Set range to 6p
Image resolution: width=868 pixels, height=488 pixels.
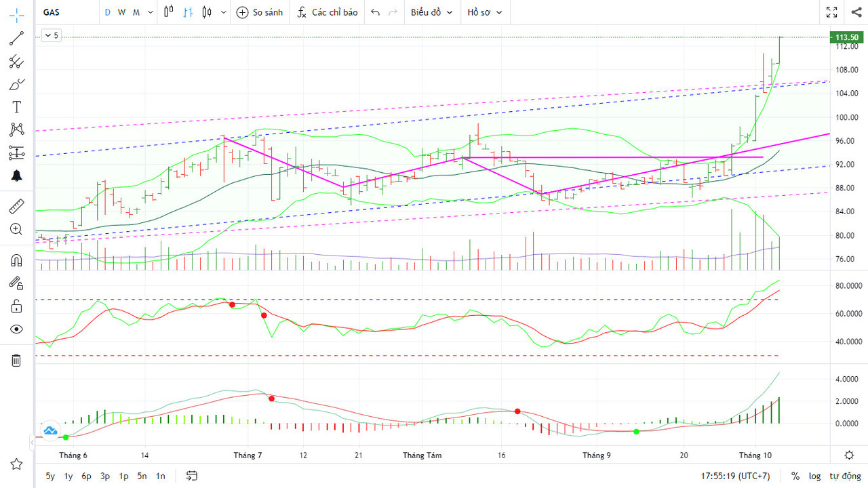point(86,476)
